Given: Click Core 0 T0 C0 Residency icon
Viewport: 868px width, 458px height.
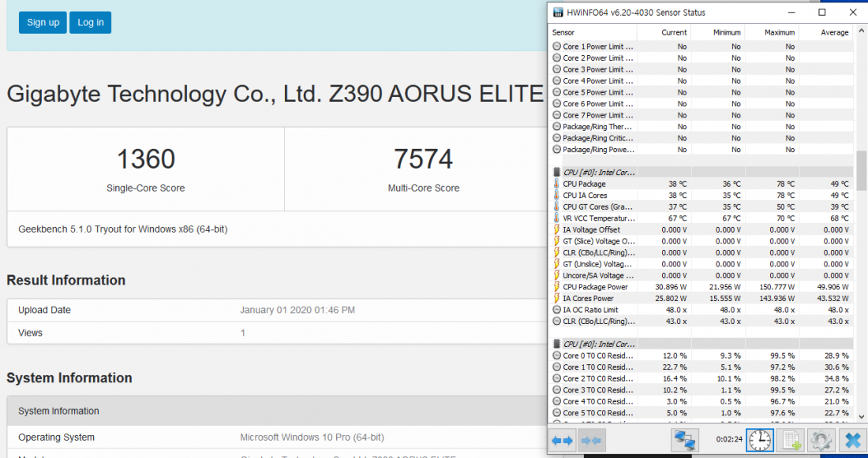Looking at the screenshot, I should click(557, 356).
